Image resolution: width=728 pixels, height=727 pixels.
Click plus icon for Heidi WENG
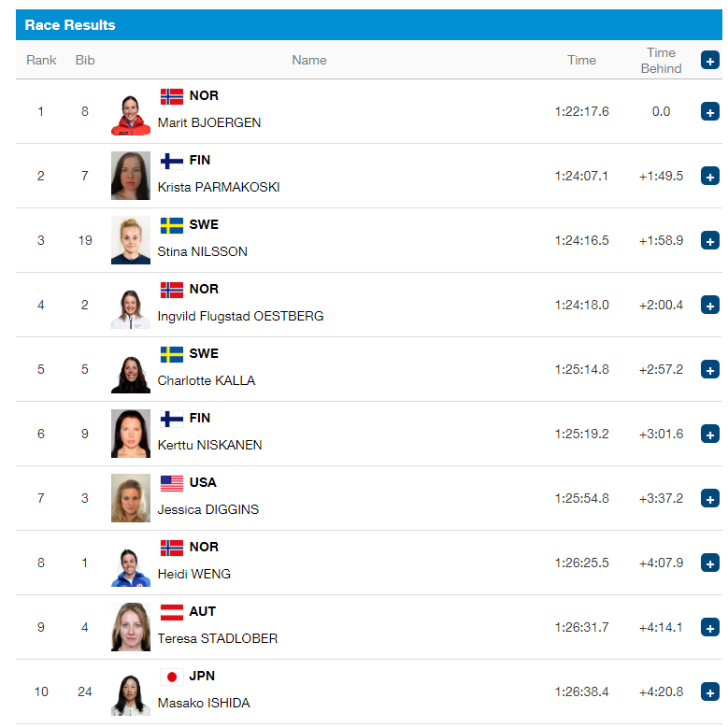pos(709,563)
